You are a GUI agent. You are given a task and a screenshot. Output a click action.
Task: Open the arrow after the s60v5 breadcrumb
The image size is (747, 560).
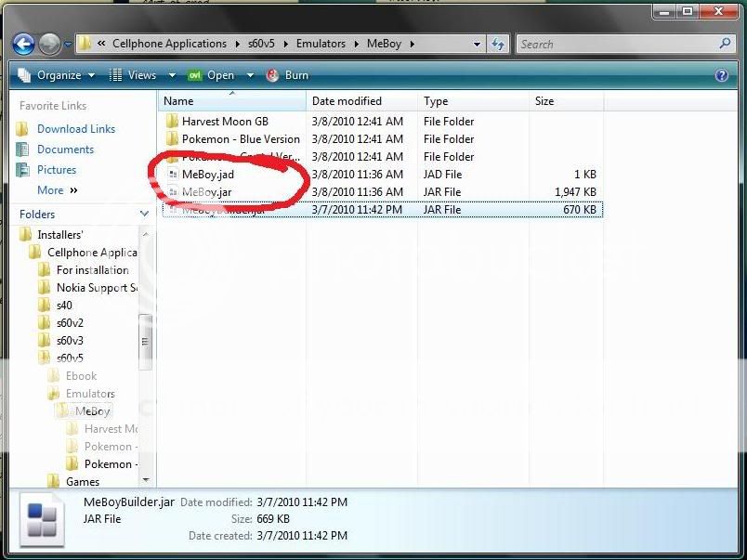pyautogui.click(x=286, y=44)
